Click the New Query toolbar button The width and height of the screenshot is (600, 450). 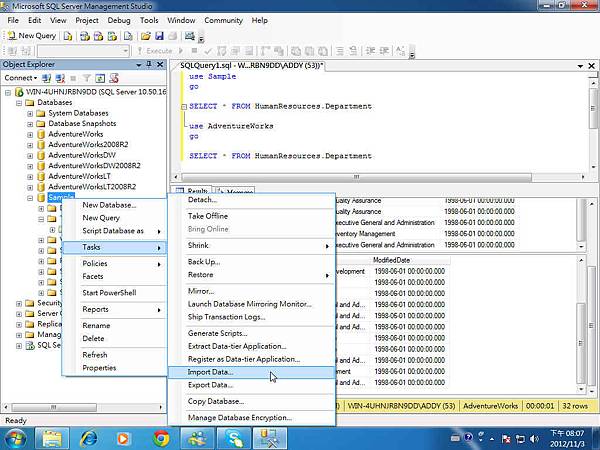[31, 35]
